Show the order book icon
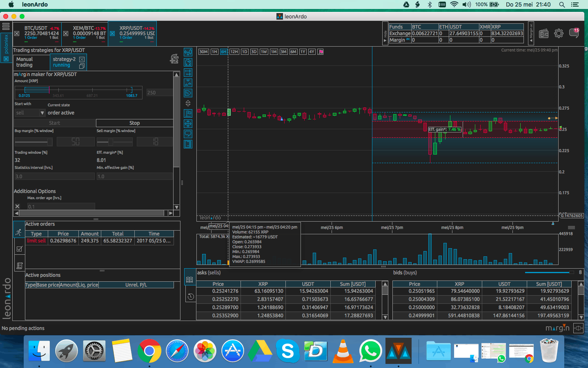This screenshot has height=368, width=588. 189,280
